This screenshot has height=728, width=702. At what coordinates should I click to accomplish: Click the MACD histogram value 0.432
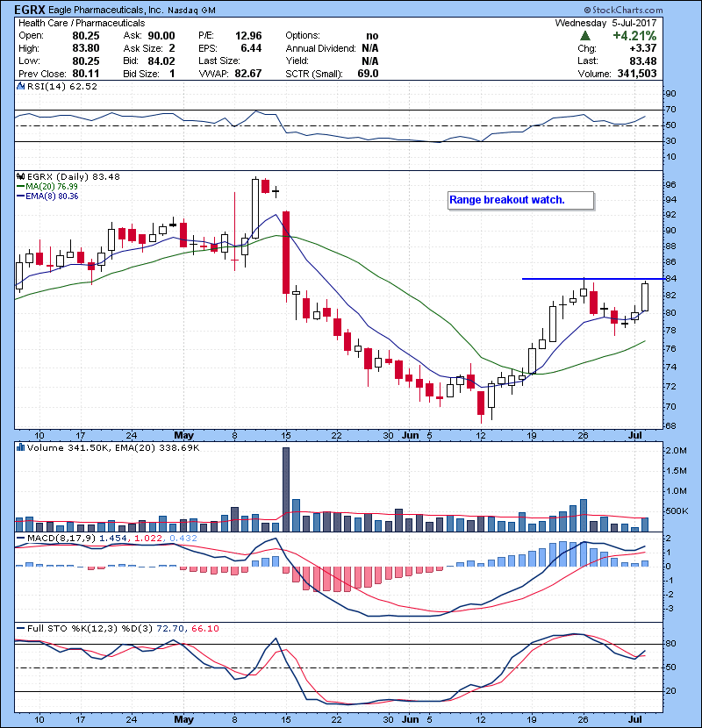(183, 539)
